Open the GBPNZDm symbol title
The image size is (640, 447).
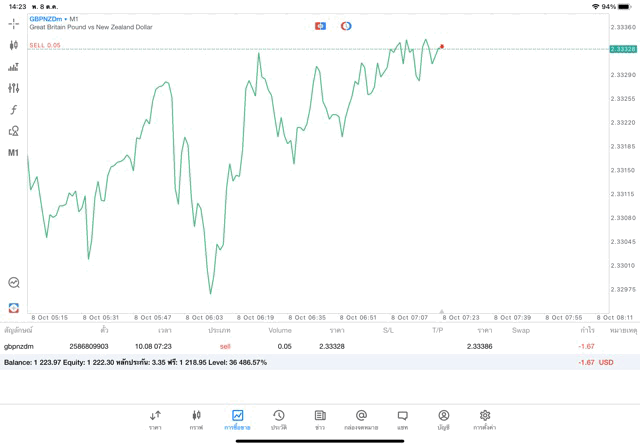pos(48,18)
